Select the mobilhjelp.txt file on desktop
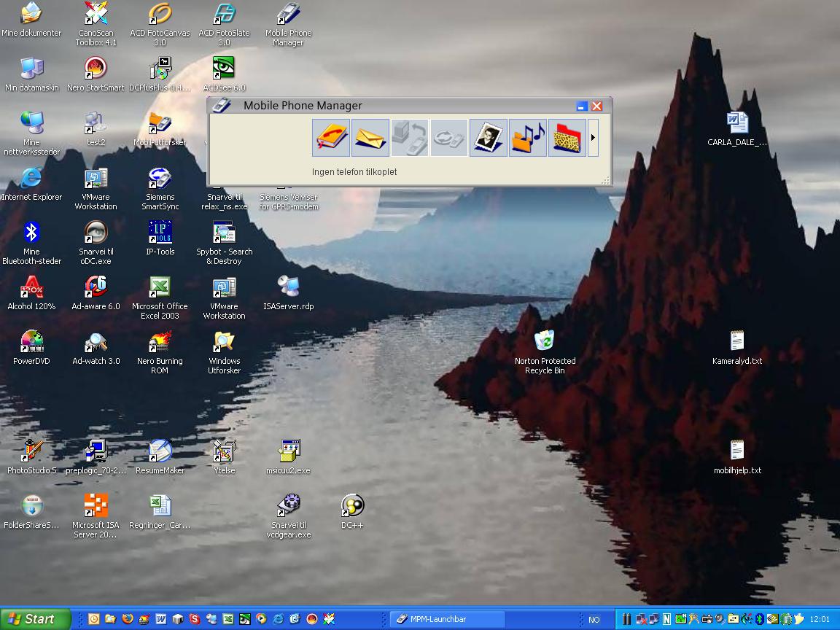 click(737, 457)
